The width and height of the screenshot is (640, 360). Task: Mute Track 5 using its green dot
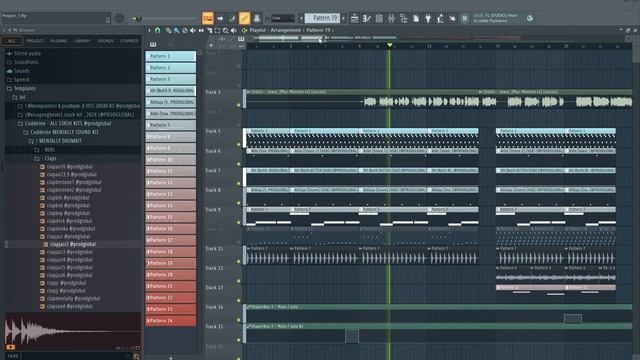tap(239, 144)
